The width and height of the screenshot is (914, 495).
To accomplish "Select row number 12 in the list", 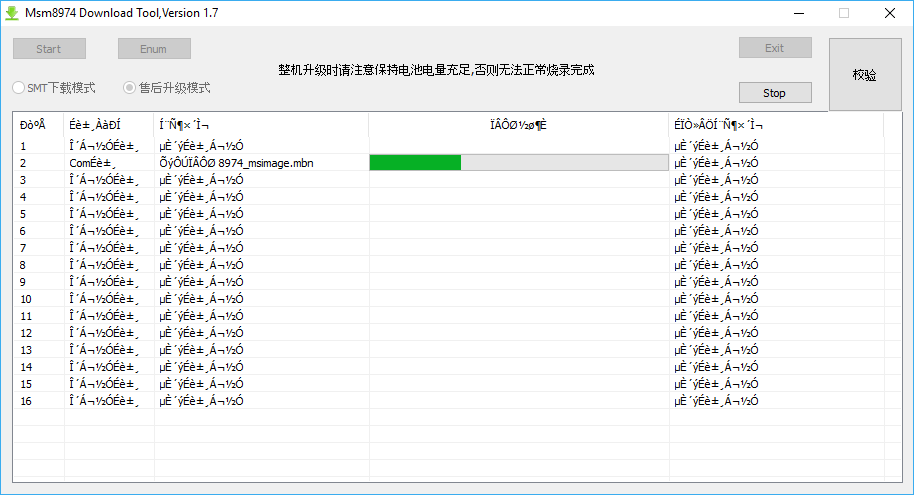I will tap(26, 333).
